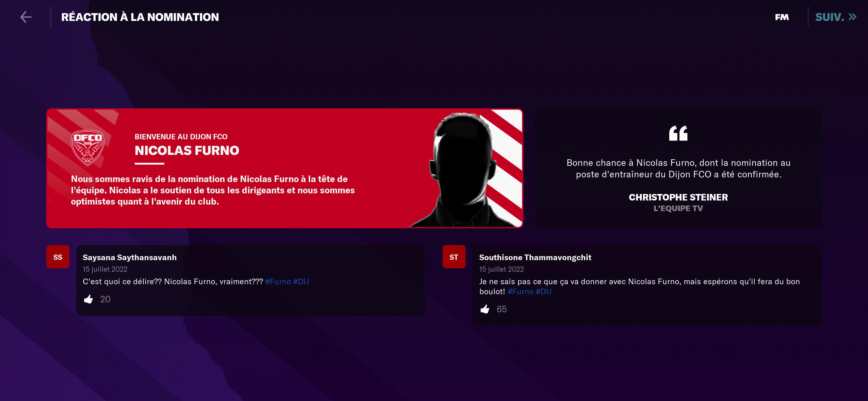Click the board statement paragraph in the banner
868x401 pixels.
212,190
